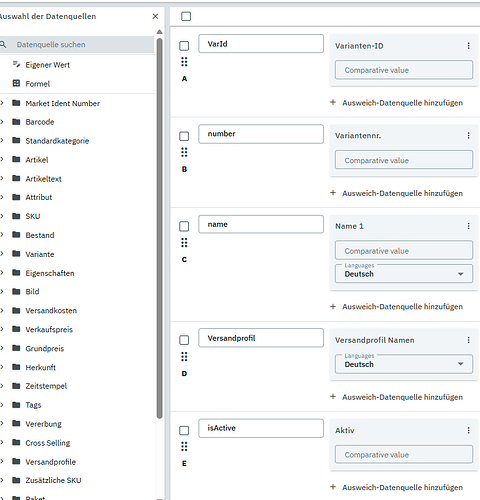The height and width of the screenshot is (500, 480).
Task: Click the Vererbung folder icon
Action: click(x=16, y=423)
